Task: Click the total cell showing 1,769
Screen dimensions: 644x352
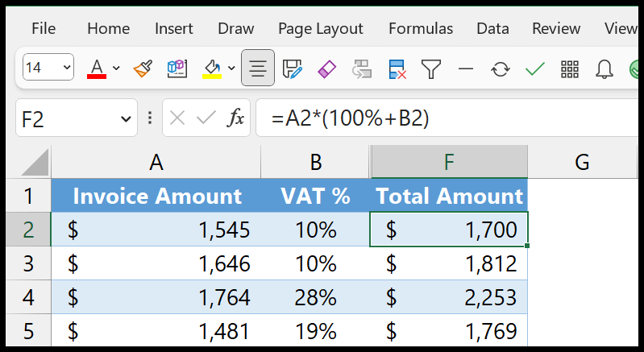Action: [449, 330]
